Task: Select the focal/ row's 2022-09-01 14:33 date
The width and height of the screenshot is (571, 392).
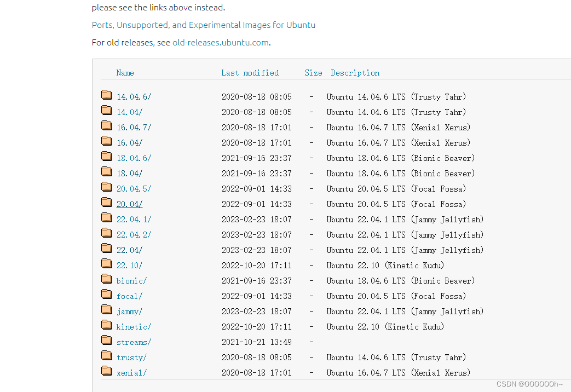Action: pyautogui.click(x=257, y=296)
